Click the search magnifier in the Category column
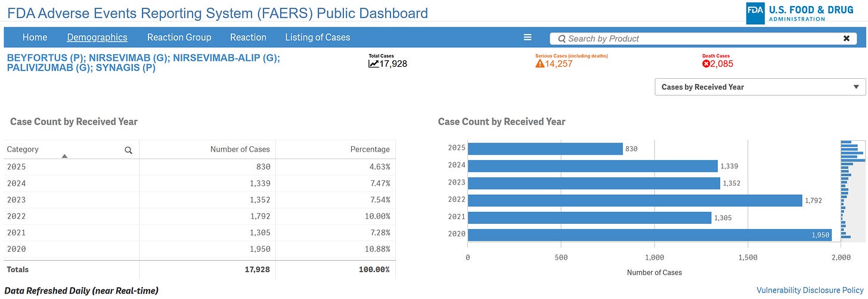868x299 pixels. [128, 150]
